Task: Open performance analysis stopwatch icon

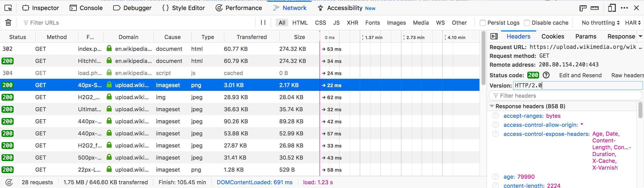Action: coord(9,182)
